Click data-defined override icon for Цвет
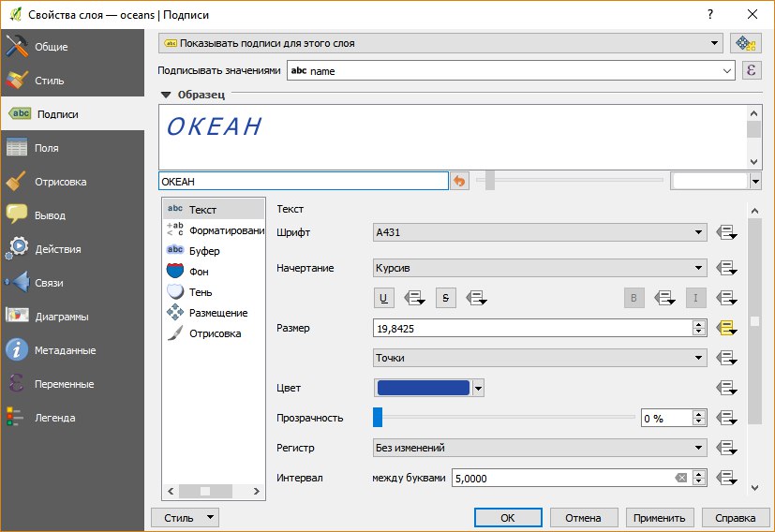Viewport: 775px width, 532px height. coord(726,388)
